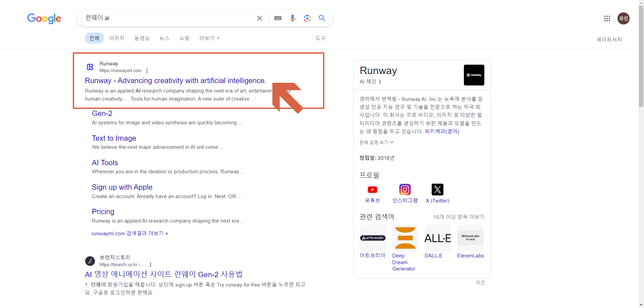
Task: Open the Pricing sitelink
Action: [103, 212]
